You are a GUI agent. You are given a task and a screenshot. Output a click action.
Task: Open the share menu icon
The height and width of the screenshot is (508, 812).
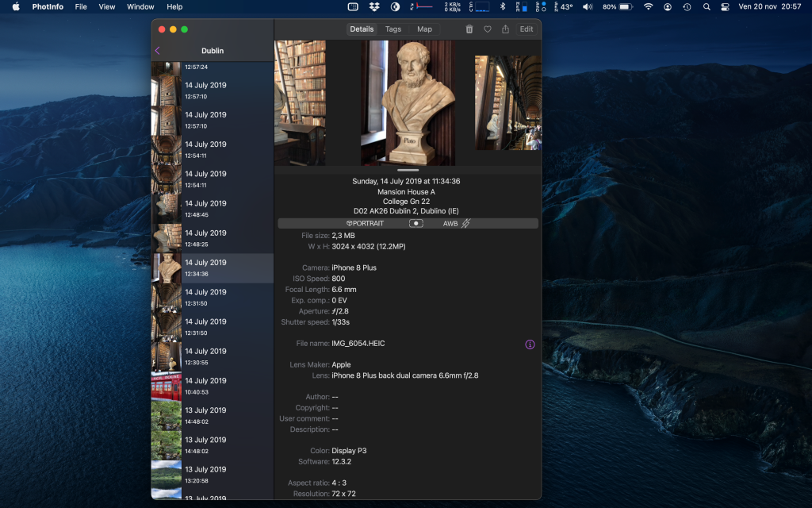[x=505, y=29]
